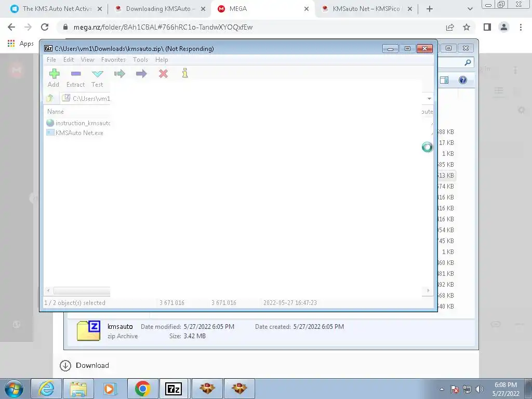
Task: Click the volume speaker tray icon
Action: pos(480,389)
